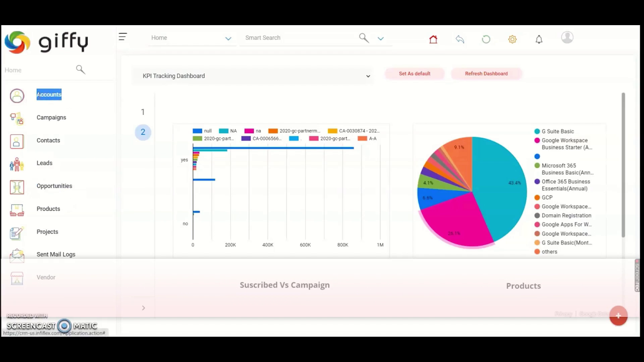Click the floating add button at bottom right
The image size is (644, 362).
tap(619, 316)
